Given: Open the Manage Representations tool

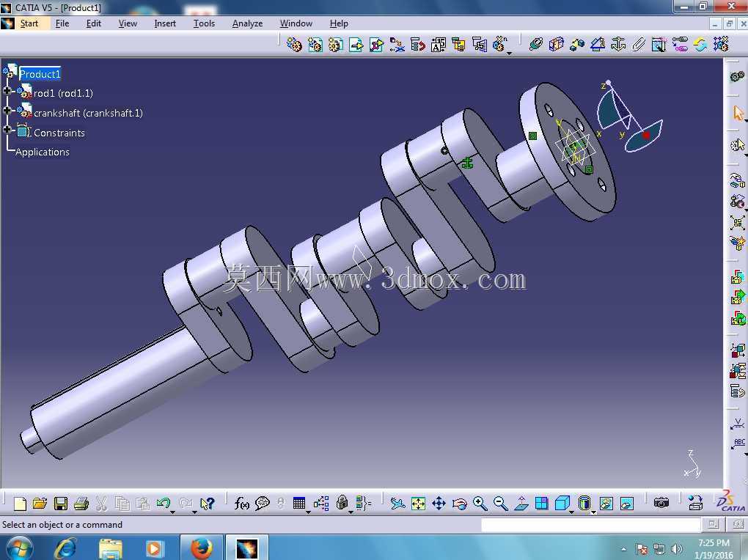Looking at the screenshot, I should pyautogui.click(x=479, y=45).
